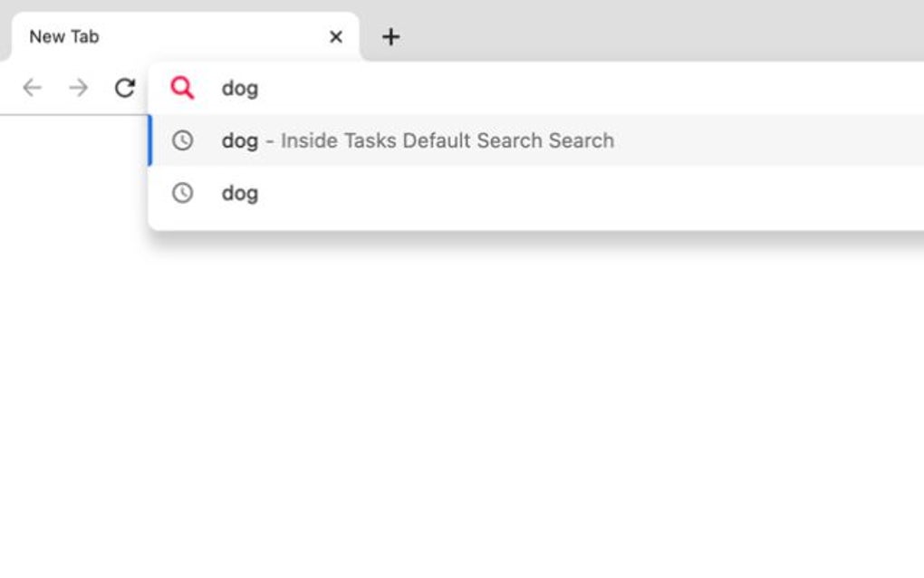Viewport: 924px width, 578px height.
Task: Reload the current page
Action: pos(126,88)
